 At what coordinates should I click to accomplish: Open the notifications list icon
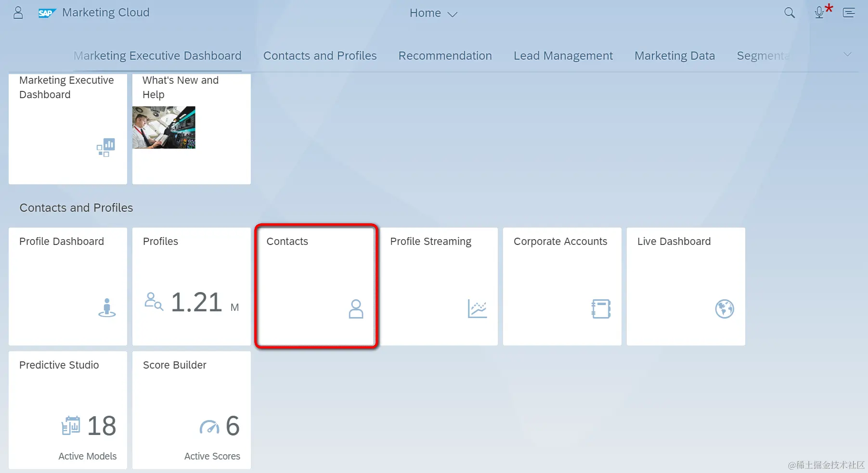(x=849, y=13)
